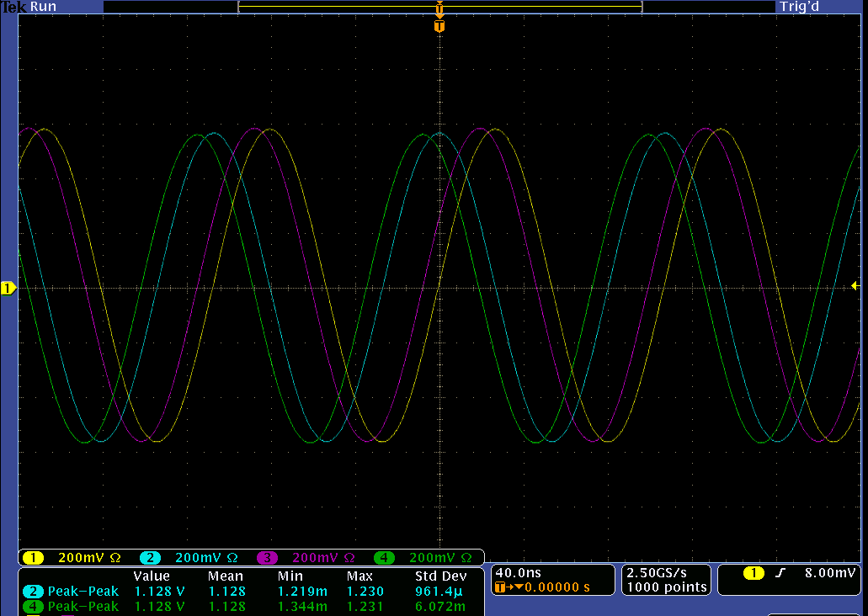The height and width of the screenshot is (616, 868).
Task: Click the Trig'd trigger status indicator
Action: point(799,7)
